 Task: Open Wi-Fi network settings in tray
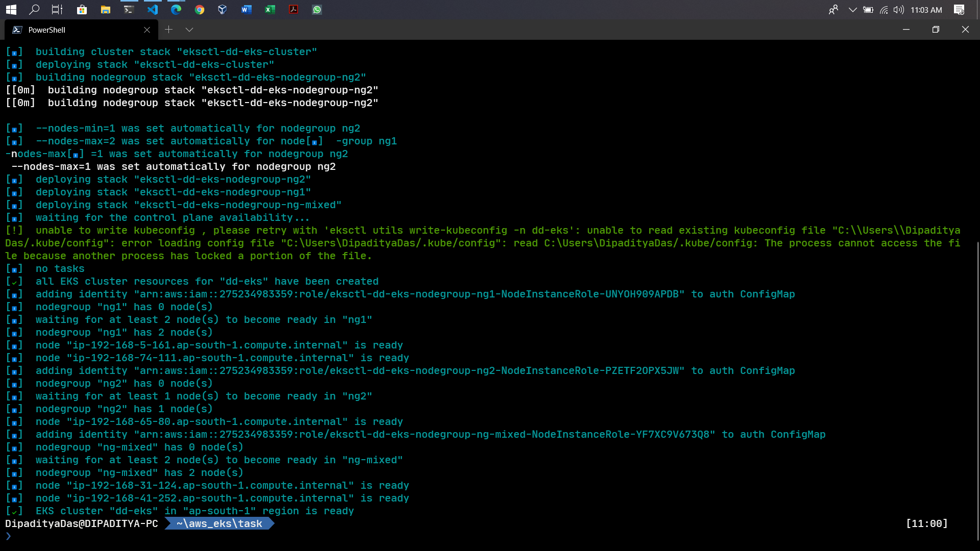pos(884,10)
